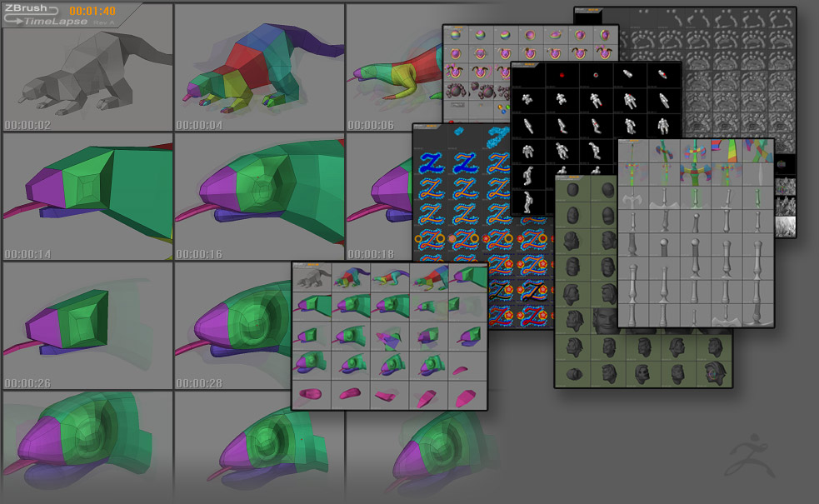This screenshot has height=504, width=819.
Task: Select the double-bladed gray axe on sword sheet
Action: coord(633,199)
